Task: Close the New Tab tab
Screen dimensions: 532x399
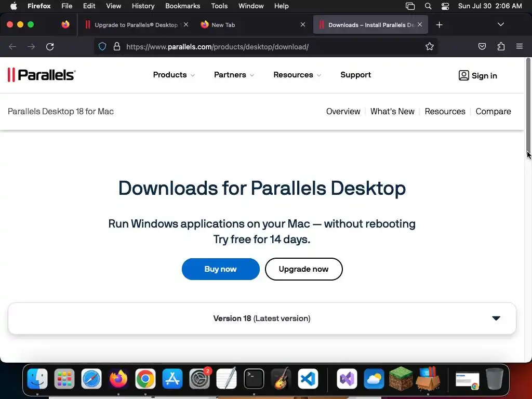Action: tap(303, 24)
